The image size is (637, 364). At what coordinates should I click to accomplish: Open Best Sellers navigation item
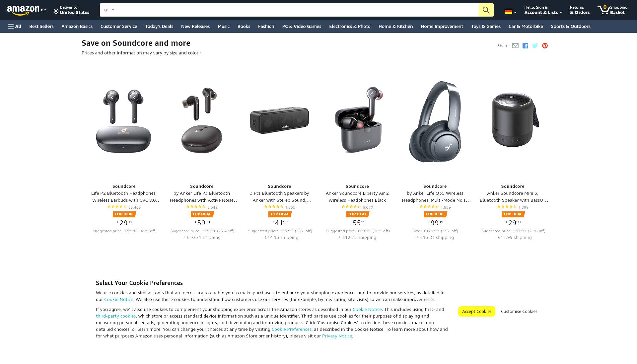click(41, 26)
